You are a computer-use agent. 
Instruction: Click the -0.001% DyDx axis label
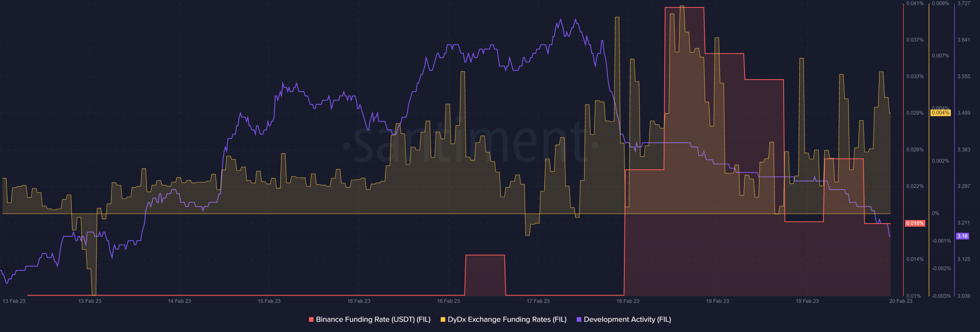pyautogui.click(x=941, y=241)
